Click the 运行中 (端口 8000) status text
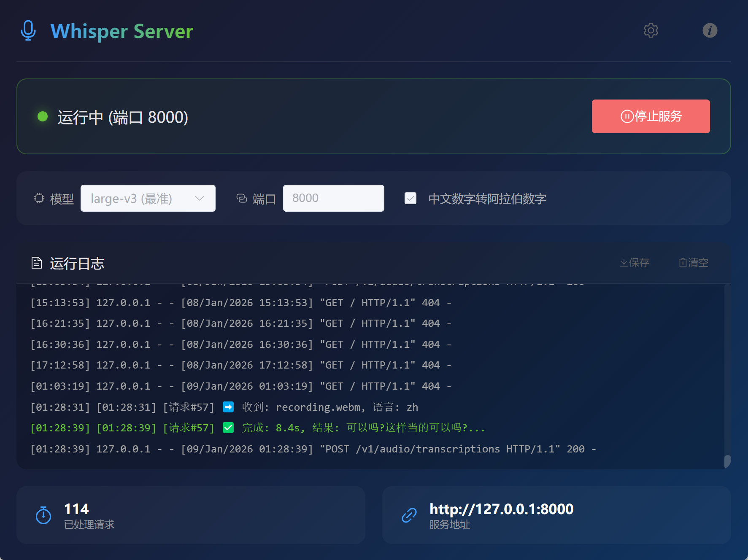 (x=123, y=117)
